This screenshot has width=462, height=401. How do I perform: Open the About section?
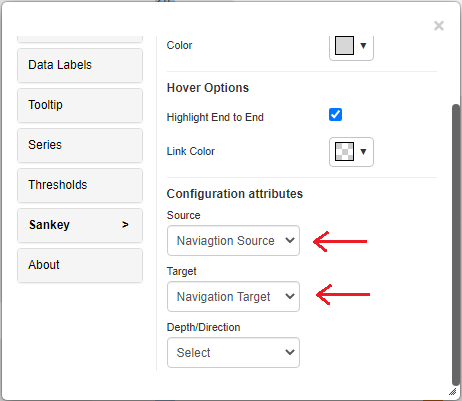point(80,265)
